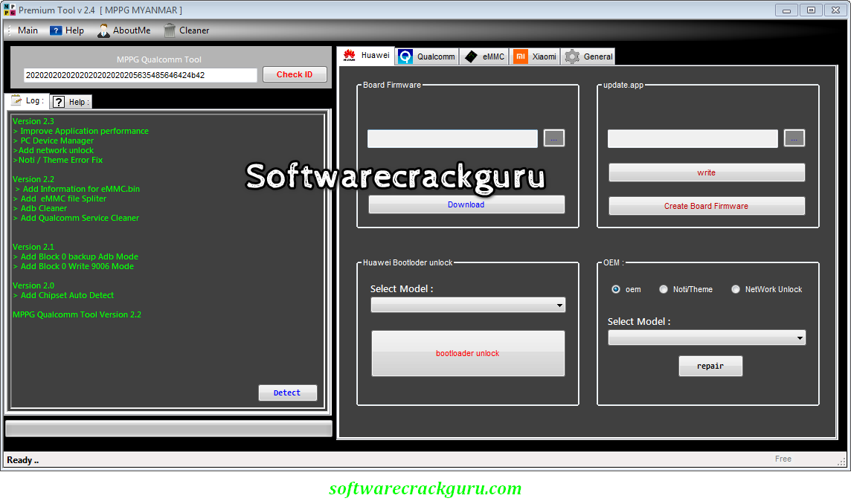The width and height of the screenshot is (851, 504).
Task: Launch the Cleaner from the toolbar
Action: pyautogui.click(x=186, y=30)
